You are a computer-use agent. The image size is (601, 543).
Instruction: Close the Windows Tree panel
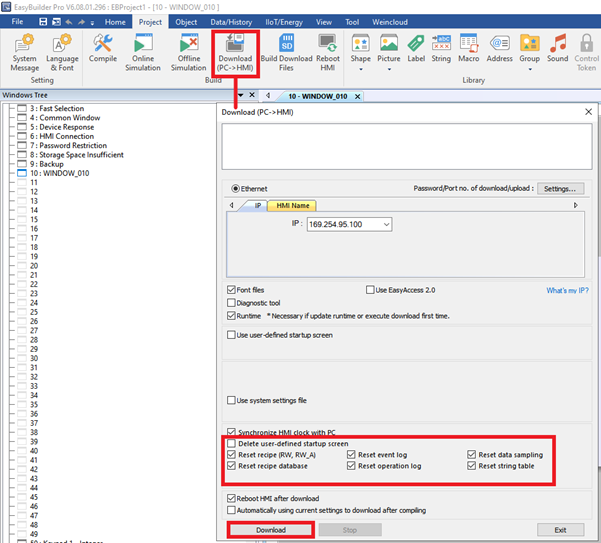click(252, 95)
